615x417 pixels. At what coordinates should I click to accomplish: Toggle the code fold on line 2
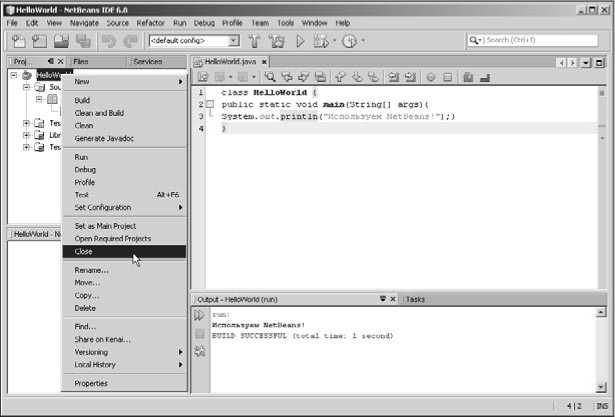click(x=210, y=104)
